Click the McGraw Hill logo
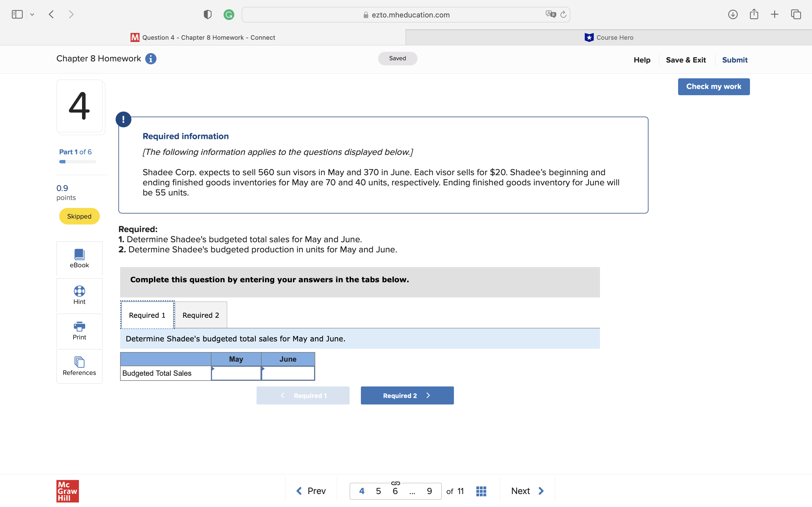The image size is (812, 507). tap(67, 491)
